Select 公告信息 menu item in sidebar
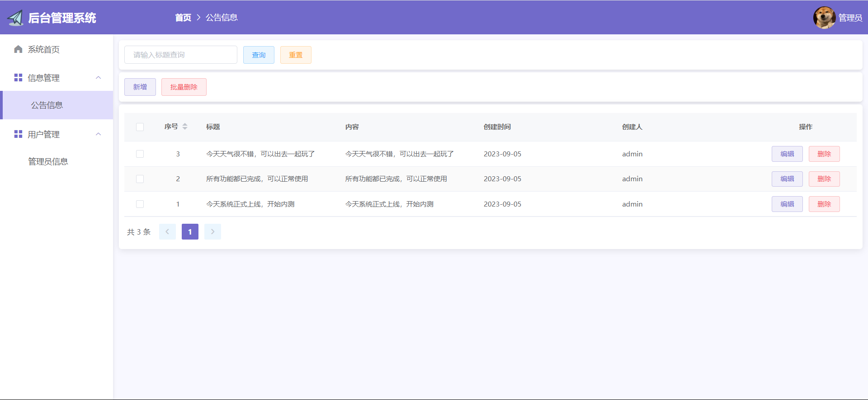The image size is (868, 400). pos(47,105)
